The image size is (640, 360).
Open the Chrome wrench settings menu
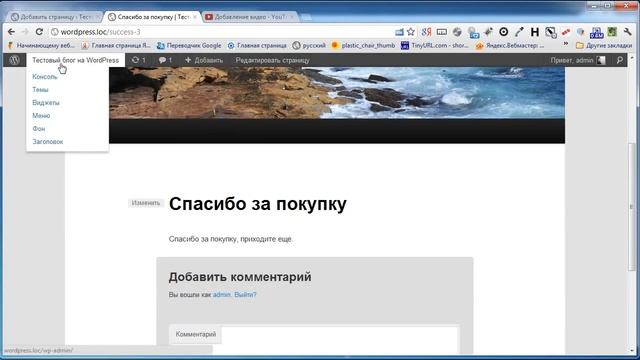[628, 32]
